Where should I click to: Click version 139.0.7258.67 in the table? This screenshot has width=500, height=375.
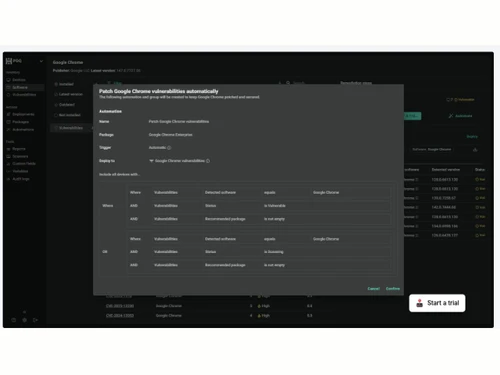(443, 198)
